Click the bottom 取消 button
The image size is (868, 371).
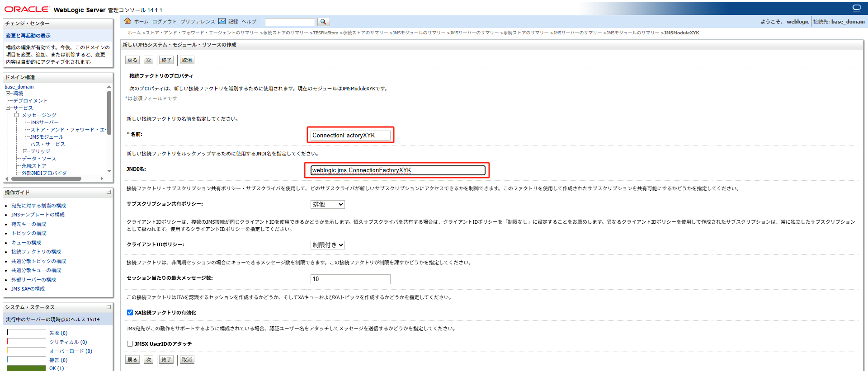[187, 360]
